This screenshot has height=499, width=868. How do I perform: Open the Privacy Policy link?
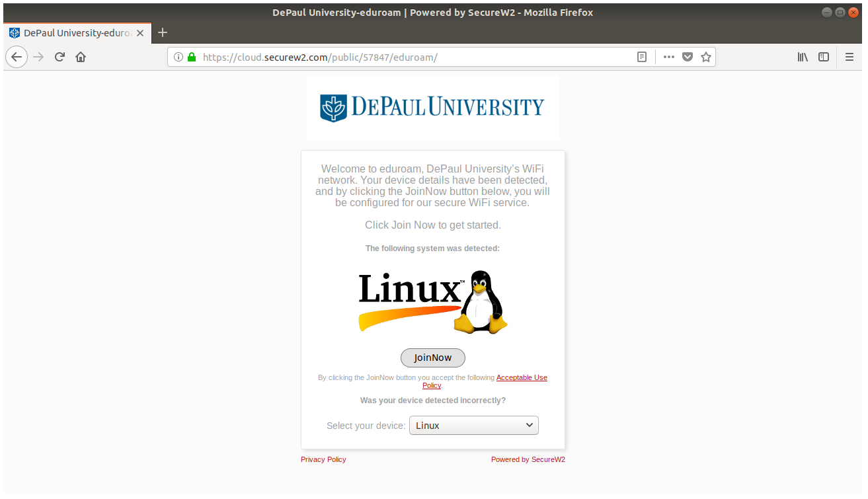[x=323, y=459]
